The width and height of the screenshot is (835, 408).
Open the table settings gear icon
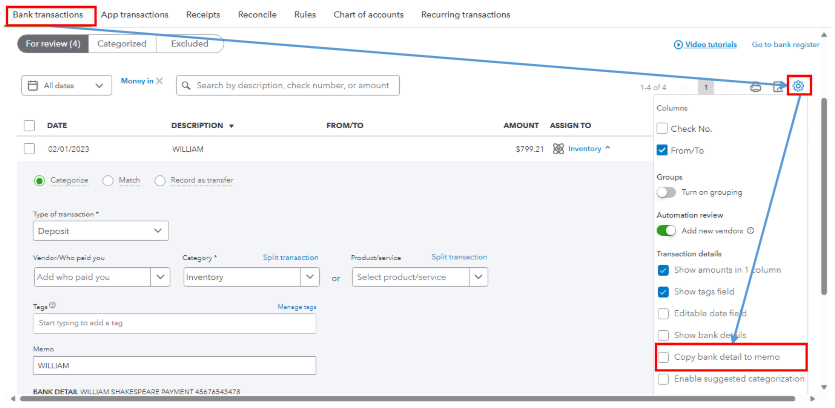tap(798, 86)
